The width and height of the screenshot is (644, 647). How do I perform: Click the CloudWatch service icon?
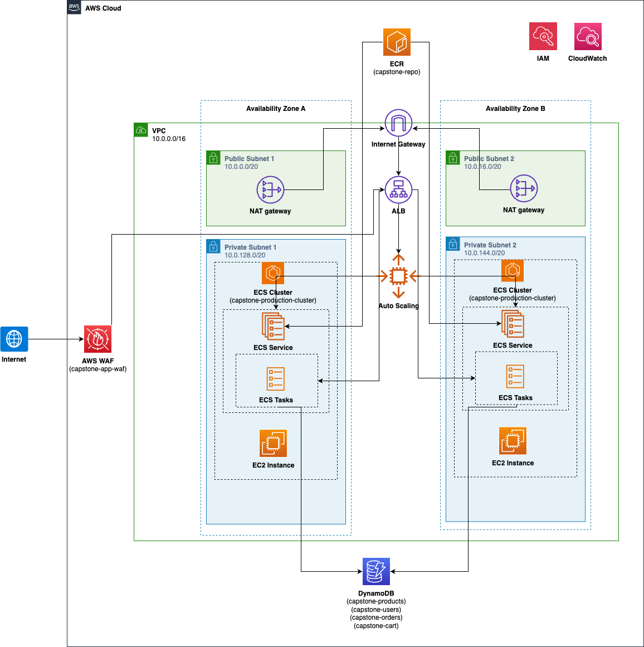[587, 35]
